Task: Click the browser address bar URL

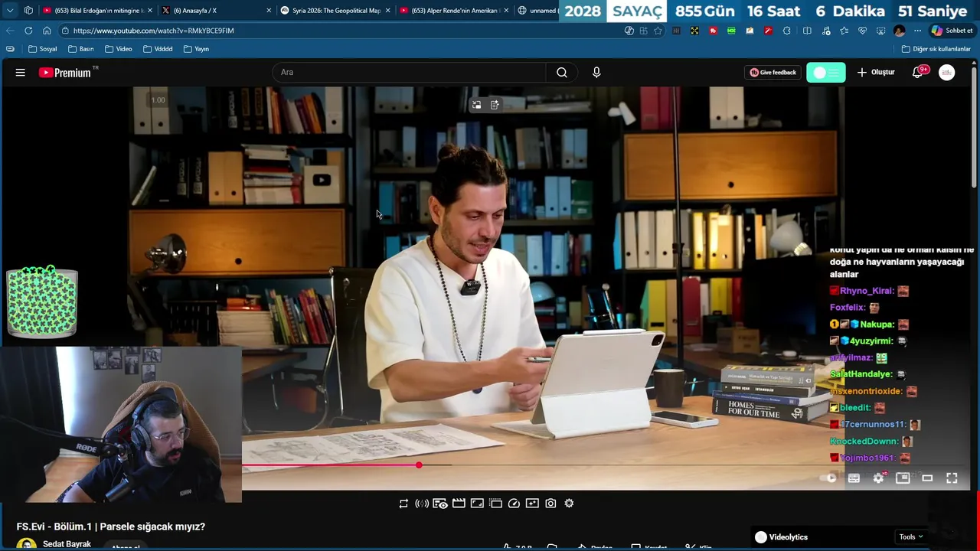Action: coord(153,31)
